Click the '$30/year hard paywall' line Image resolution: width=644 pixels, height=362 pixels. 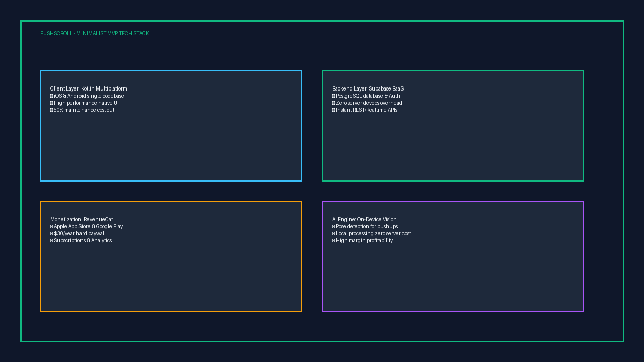point(78,234)
